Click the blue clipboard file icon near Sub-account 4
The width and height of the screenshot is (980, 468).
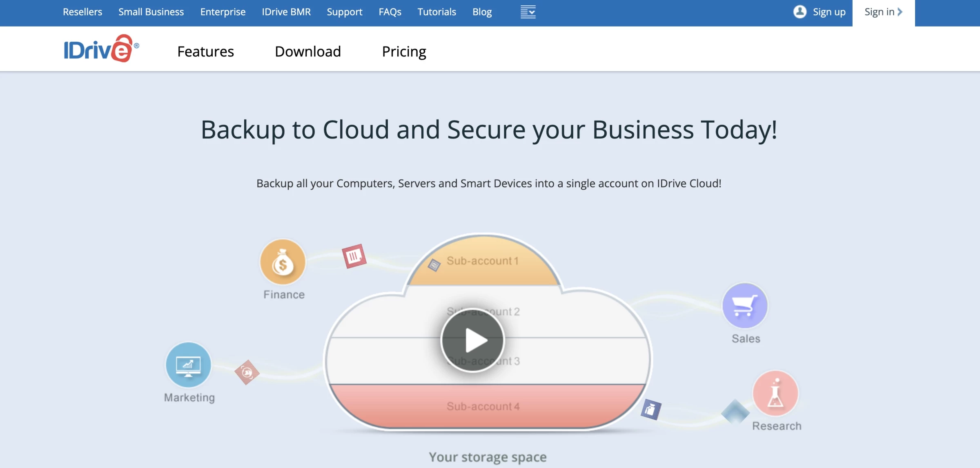[651, 409]
